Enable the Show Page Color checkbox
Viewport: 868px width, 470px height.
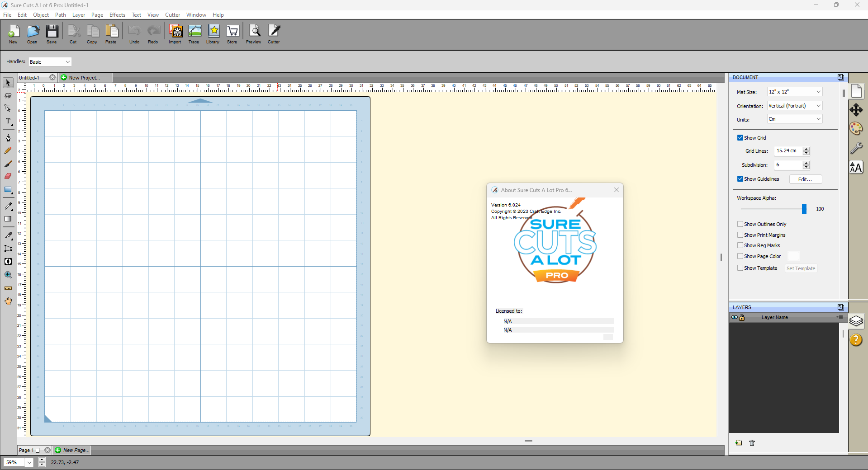click(740, 256)
